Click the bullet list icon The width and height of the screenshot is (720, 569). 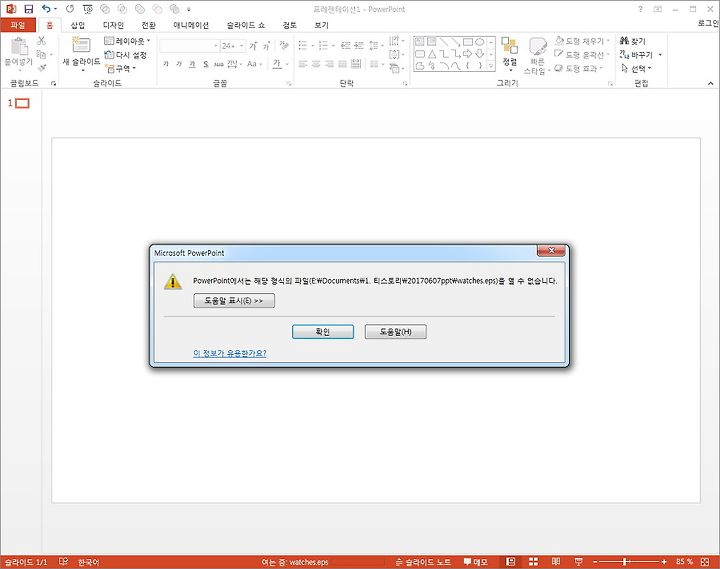pyautogui.click(x=302, y=45)
